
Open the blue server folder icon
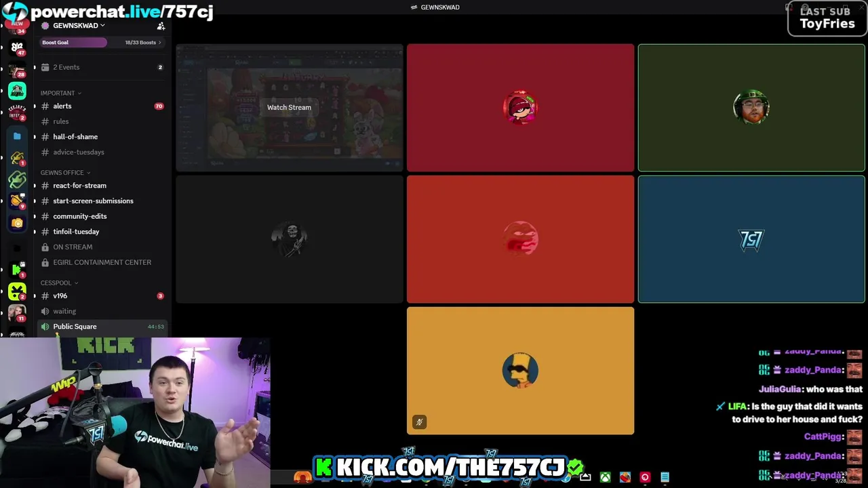tap(17, 136)
